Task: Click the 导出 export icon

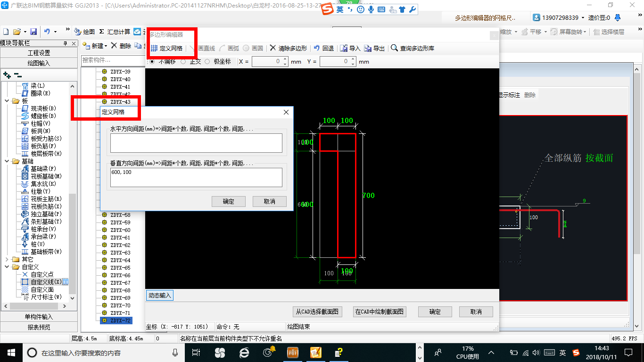Action: tap(375, 49)
